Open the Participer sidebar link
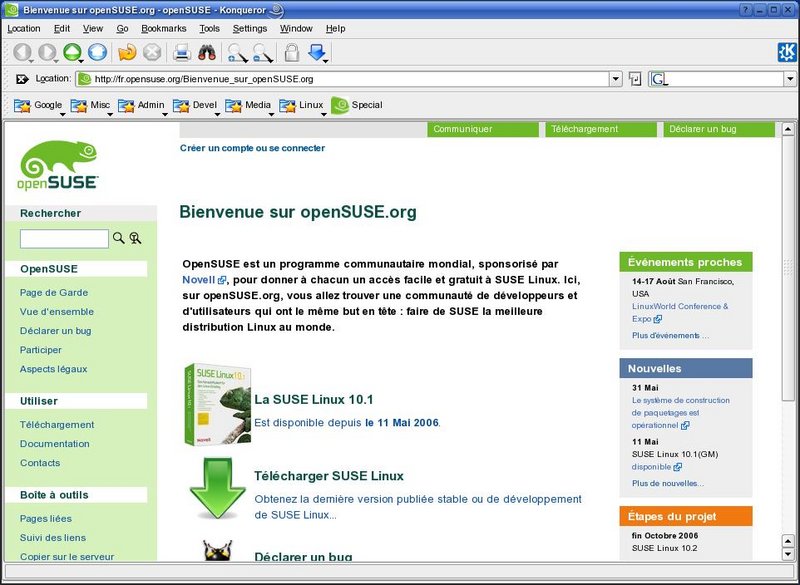 [40, 350]
